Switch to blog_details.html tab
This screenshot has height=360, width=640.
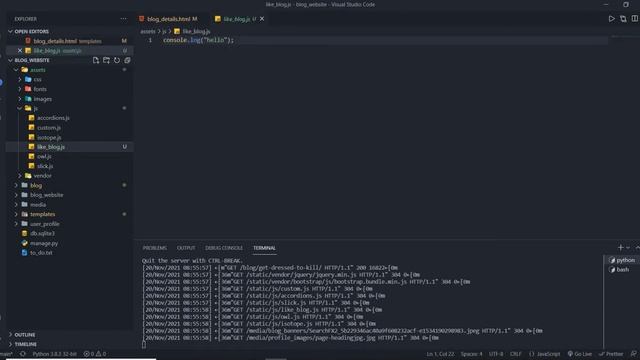click(x=168, y=19)
